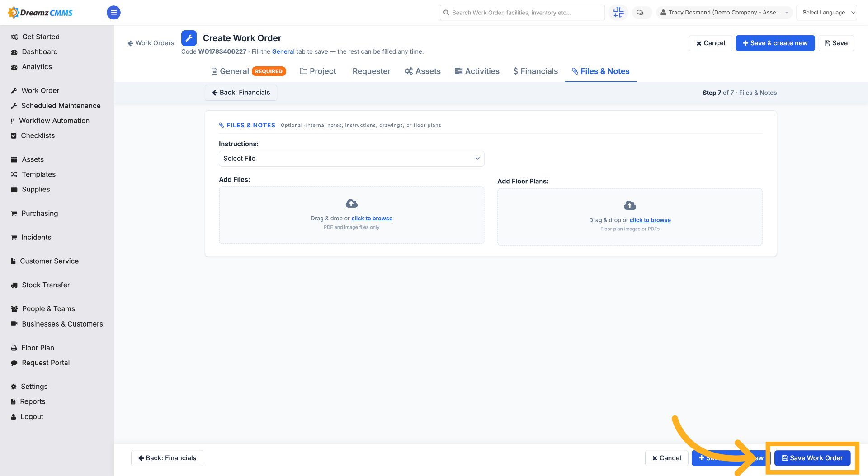Image resolution: width=868 pixels, height=476 pixels.
Task: Open Dashboard in the sidebar
Action: tap(39, 52)
